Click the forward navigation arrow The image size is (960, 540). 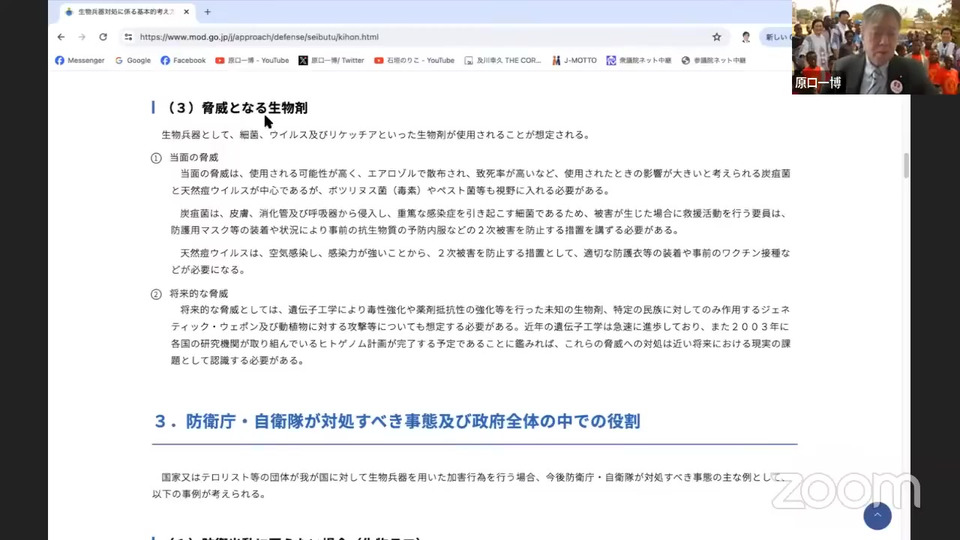(82, 37)
